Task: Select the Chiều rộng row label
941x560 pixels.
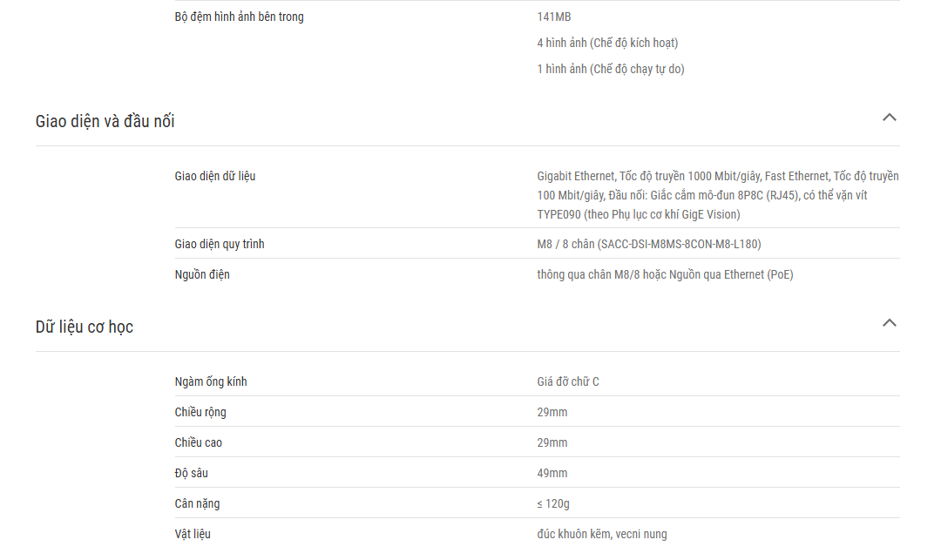Action: click(200, 413)
